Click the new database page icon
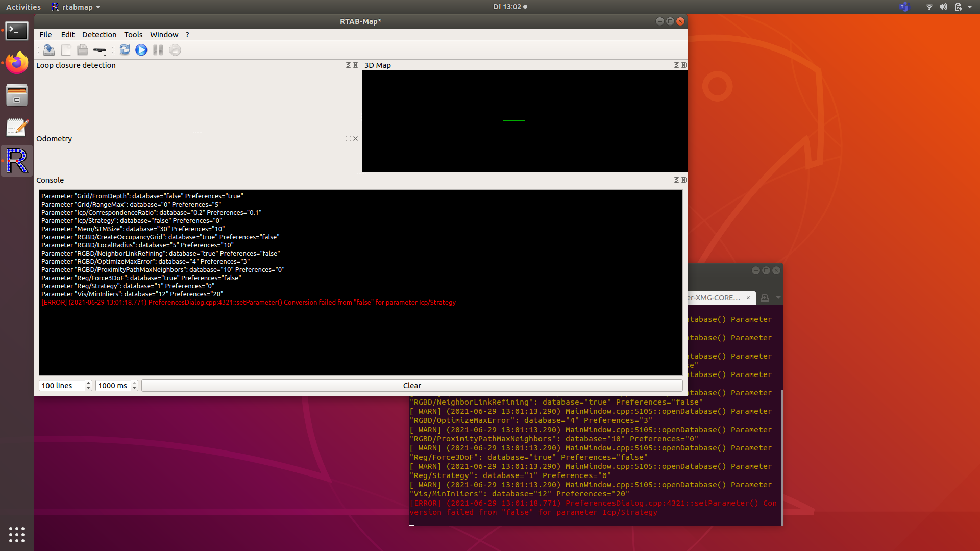The height and width of the screenshot is (551, 980). click(66, 50)
